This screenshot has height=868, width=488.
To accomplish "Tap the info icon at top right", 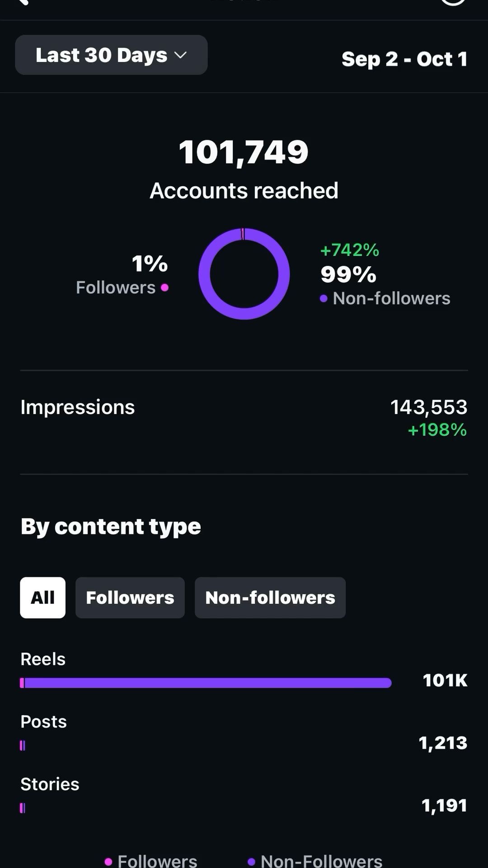I will 453,2.
